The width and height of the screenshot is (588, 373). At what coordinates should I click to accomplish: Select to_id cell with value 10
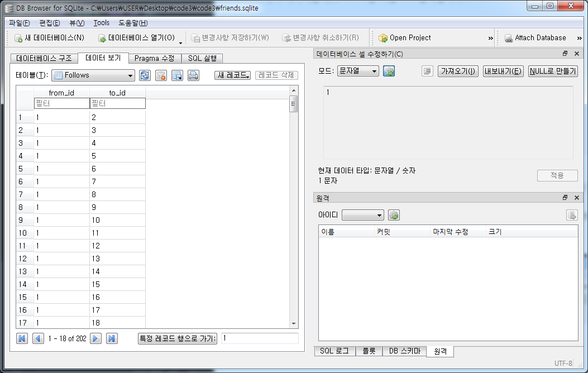[x=117, y=221]
